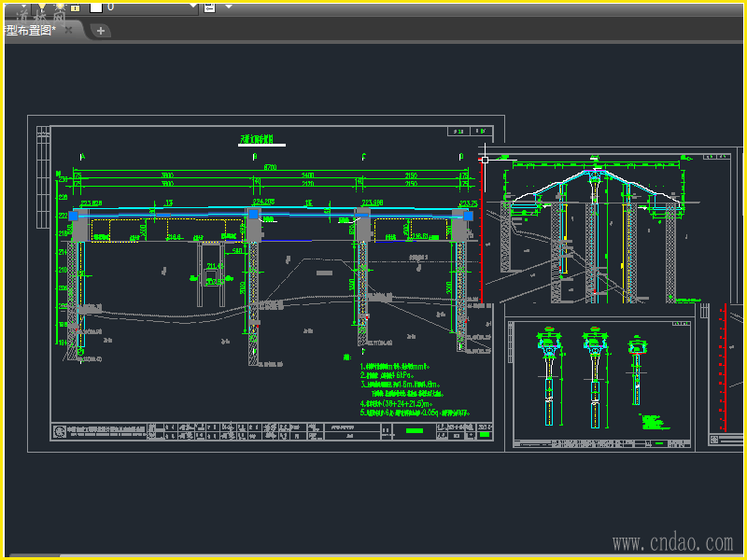The width and height of the screenshot is (747, 560).
Task: Select the 型布置图* drawing tab
Action: [x=31, y=31]
